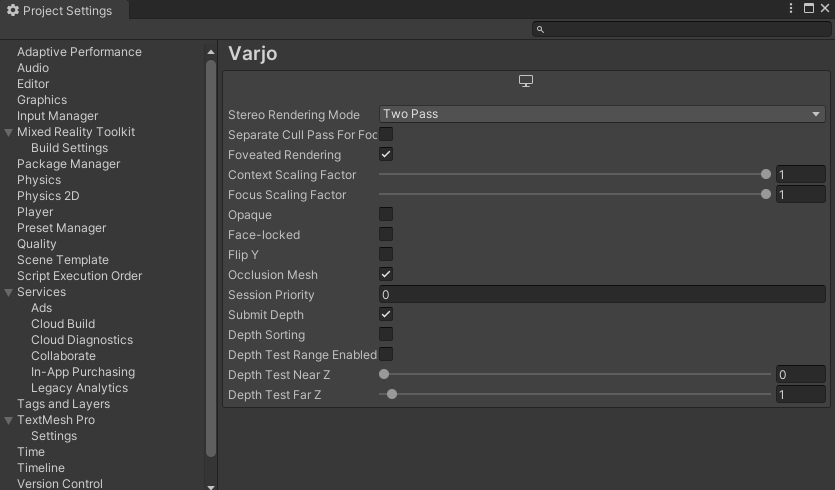Open Build Settings under Mixed Reality Toolkit
The image size is (835, 490).
69,148
